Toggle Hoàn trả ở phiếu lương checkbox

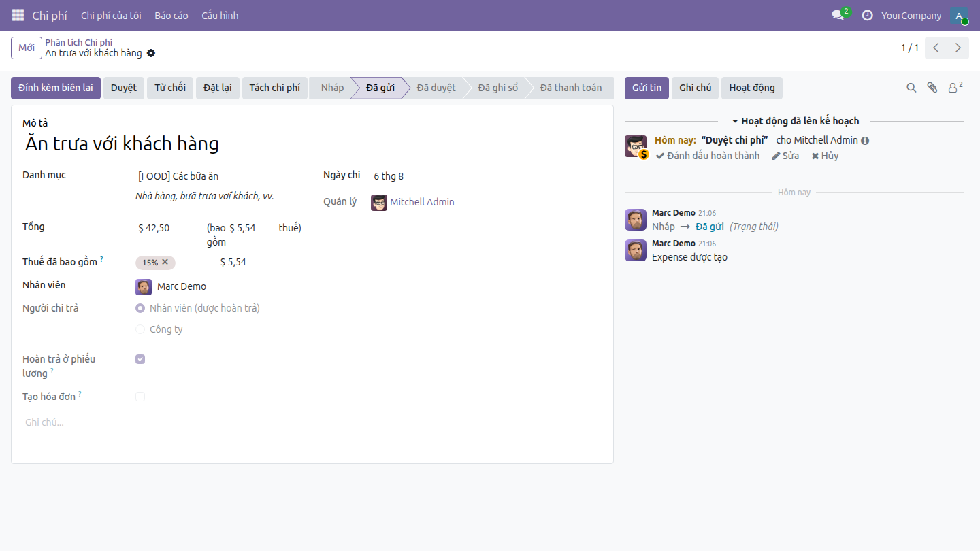(140, 359)
